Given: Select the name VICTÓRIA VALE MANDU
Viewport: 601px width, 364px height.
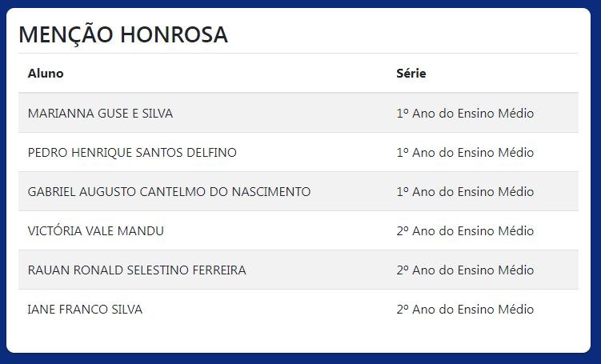Looking at the screenshot, I should point(95,231).
